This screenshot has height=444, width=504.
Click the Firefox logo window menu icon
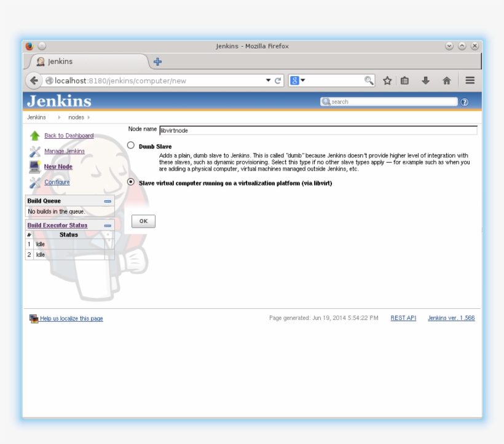30,46
